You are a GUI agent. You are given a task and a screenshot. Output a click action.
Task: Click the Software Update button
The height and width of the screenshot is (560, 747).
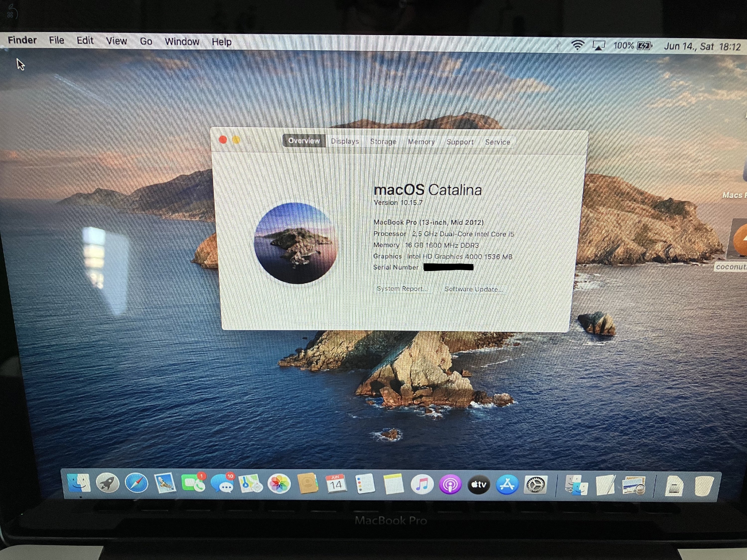pos(473,289)
